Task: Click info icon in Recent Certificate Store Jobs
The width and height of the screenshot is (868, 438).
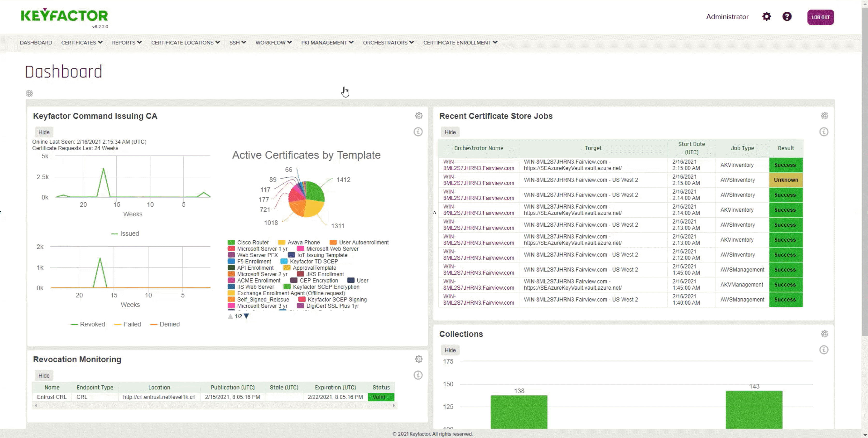Action: 823,132
